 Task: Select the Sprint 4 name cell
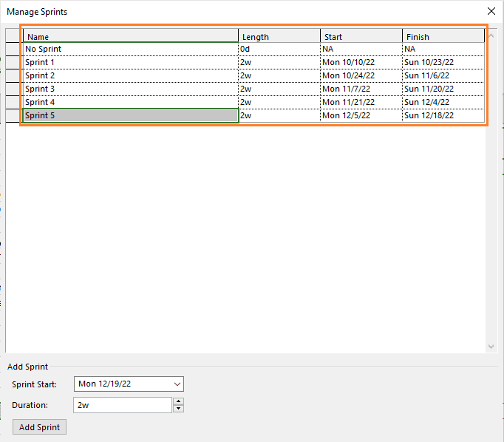[x=131, y=102]
